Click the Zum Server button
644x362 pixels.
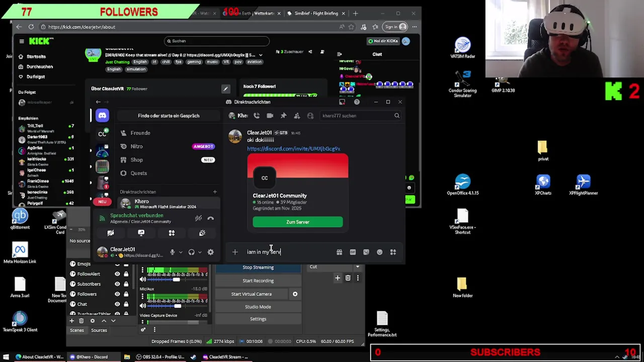pos(298,222)
